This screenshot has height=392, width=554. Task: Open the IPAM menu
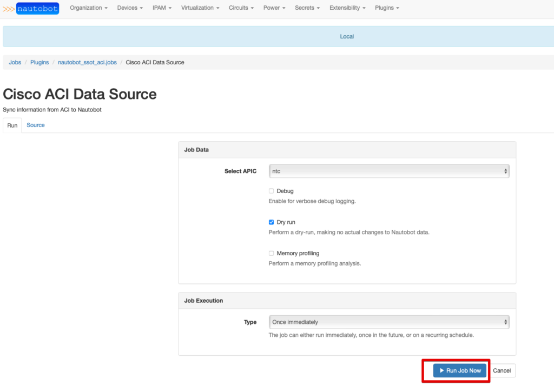click(x=162, y=8)
